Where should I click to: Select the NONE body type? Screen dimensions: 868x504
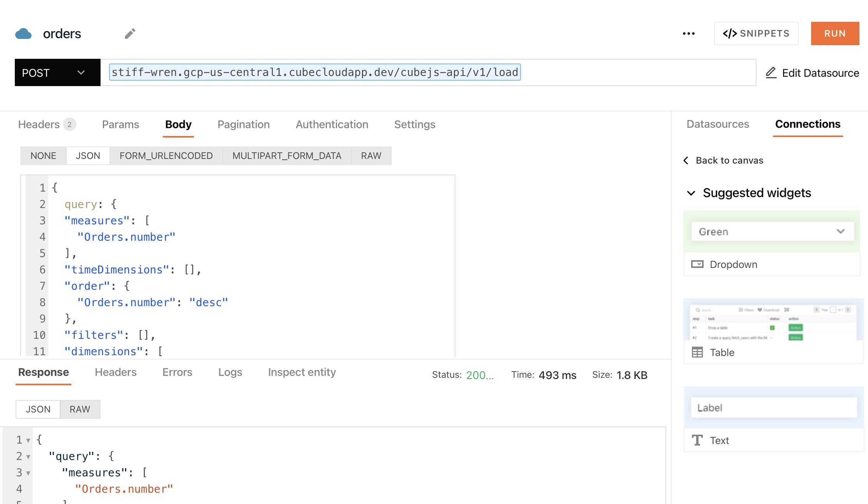point(43,156)
